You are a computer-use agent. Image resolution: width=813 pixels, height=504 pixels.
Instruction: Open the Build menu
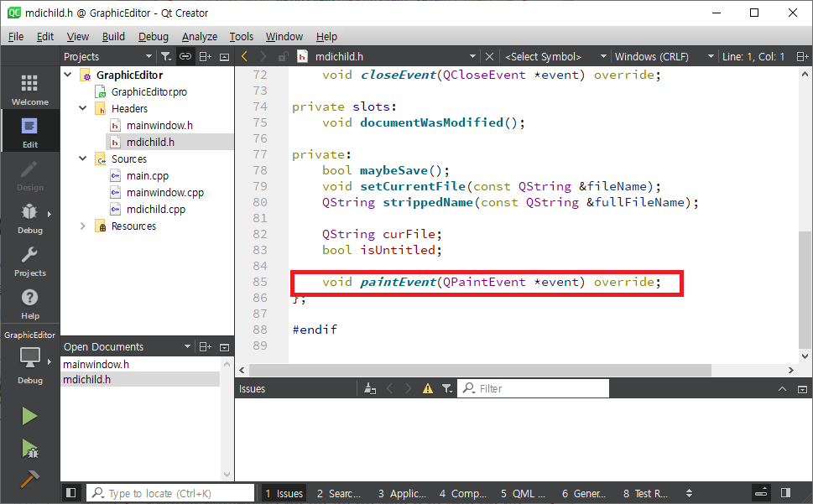pos(113,36)
